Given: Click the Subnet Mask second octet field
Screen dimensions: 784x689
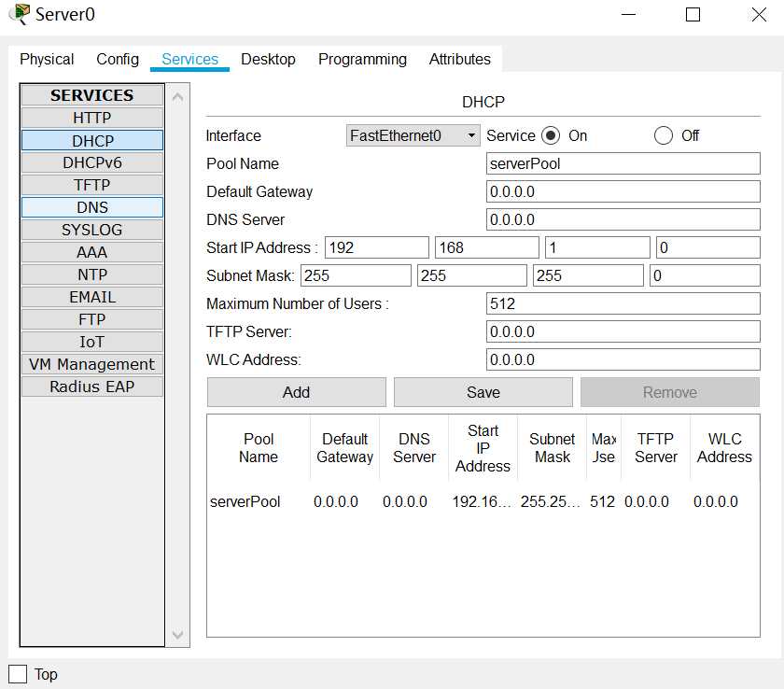Looking at the screenshot, I should [x=472, y=275].
